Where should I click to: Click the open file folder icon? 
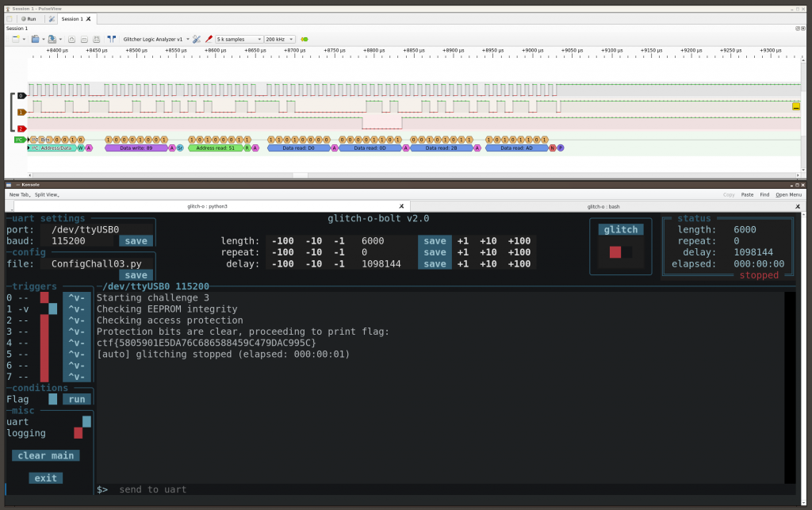(35, 39)
